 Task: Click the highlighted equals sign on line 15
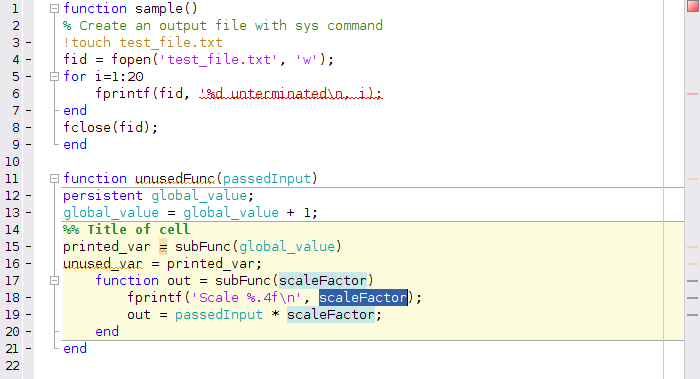coord(163,246)
